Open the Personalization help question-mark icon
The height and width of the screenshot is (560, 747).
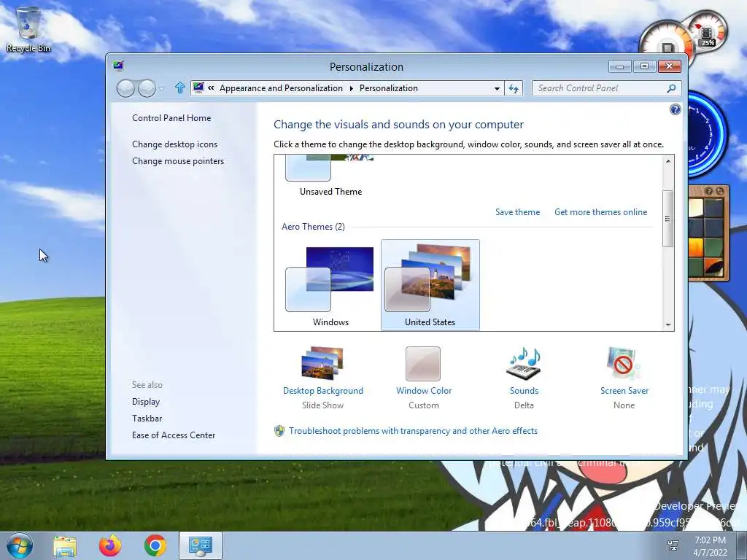(675, 110)
